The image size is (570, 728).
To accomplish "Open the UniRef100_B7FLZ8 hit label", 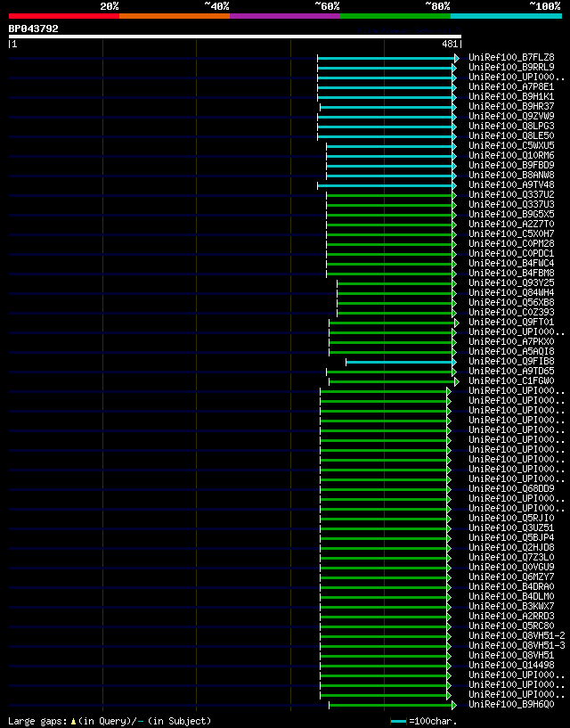I will tap(511, 58).
